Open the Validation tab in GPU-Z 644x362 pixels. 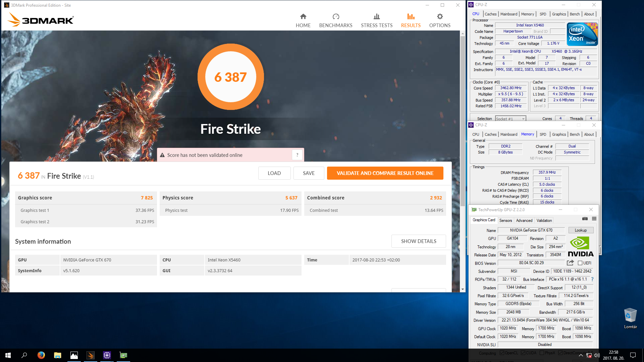coord(544,221)
